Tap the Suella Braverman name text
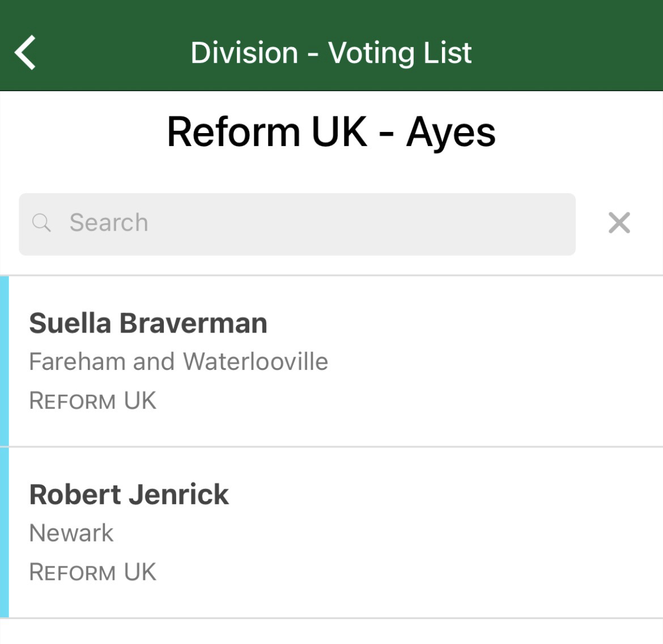The height and width of the screenshot is (644, 663). 148,323
